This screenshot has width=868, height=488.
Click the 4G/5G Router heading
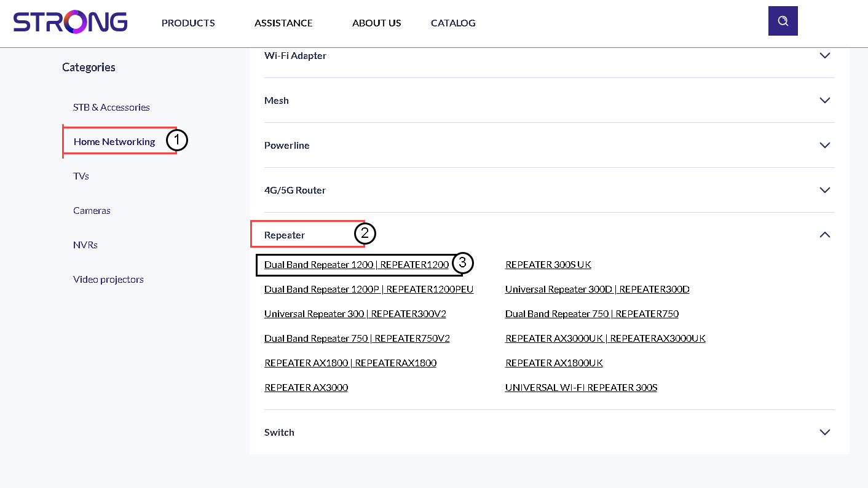click(x=295, y=190)
